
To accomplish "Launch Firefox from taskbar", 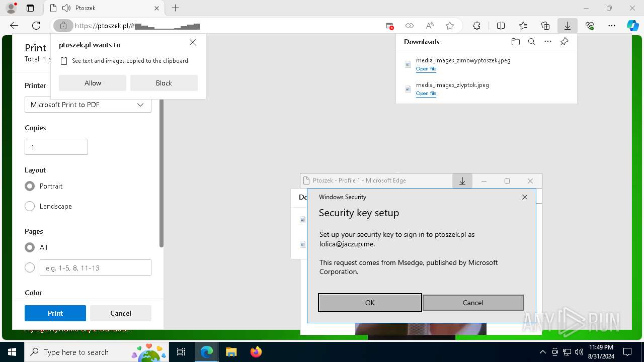I will click(256, 352).
